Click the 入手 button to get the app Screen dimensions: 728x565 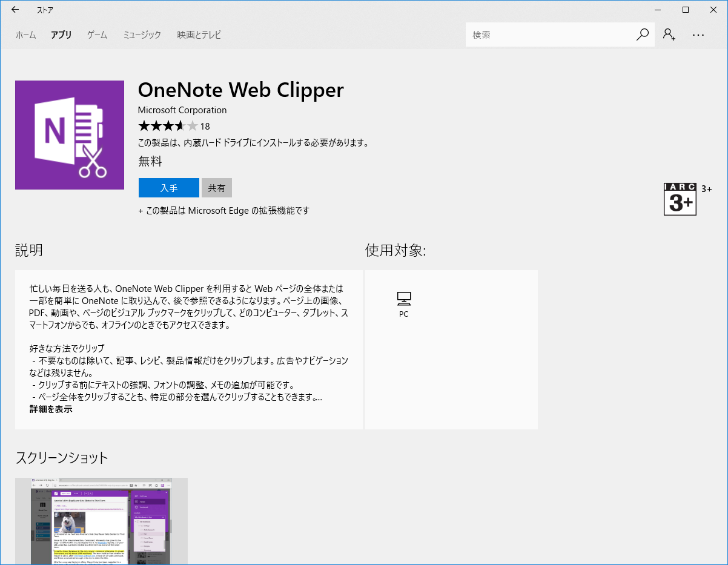point(168,188)
